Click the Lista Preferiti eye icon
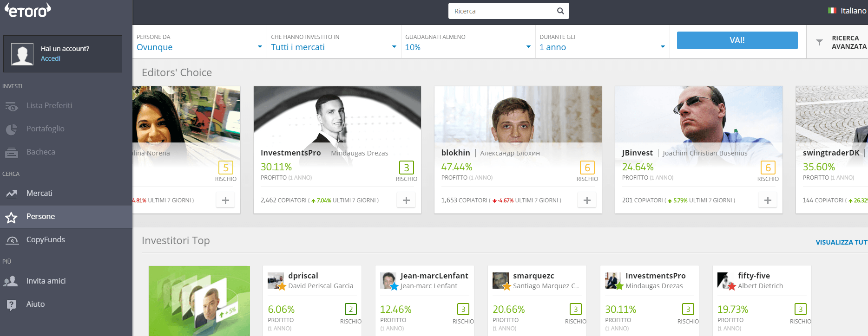Viewport: 868px width, 336px height. click(x=12, y=107)
